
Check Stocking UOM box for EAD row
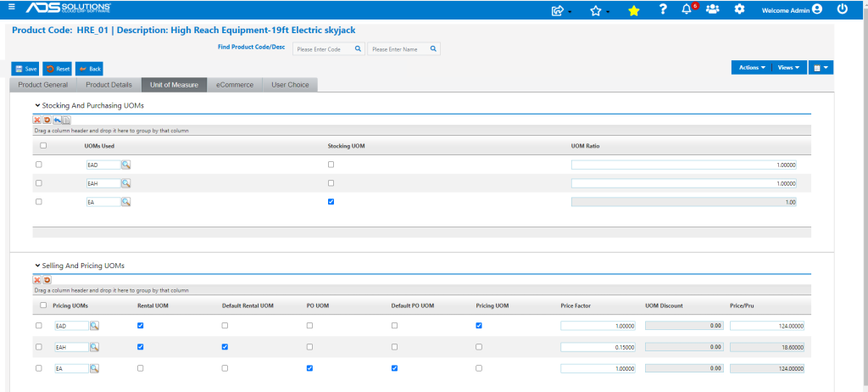coord(331,165)
